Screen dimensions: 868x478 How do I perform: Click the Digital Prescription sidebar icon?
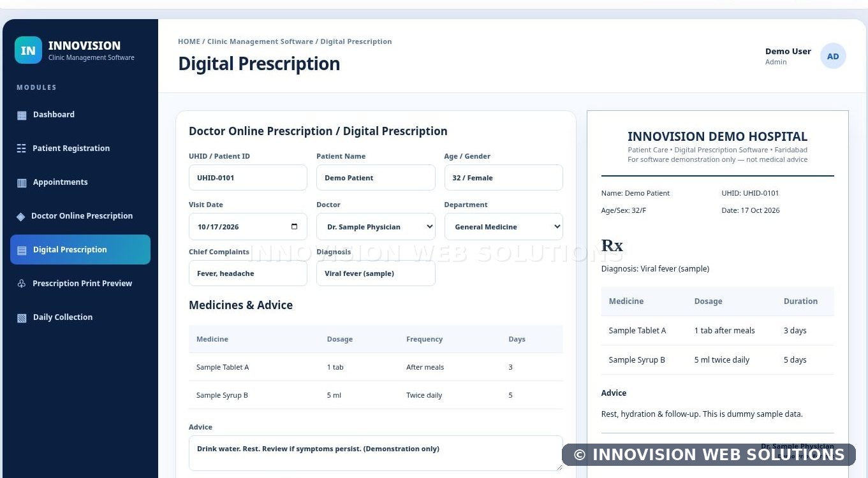[22, 250]
